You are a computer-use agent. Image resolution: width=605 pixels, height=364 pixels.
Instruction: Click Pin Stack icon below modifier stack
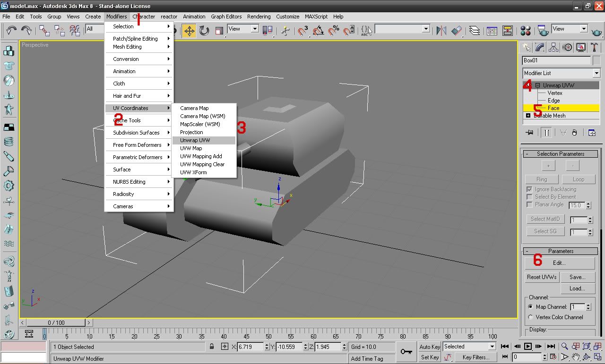(529, 133)
